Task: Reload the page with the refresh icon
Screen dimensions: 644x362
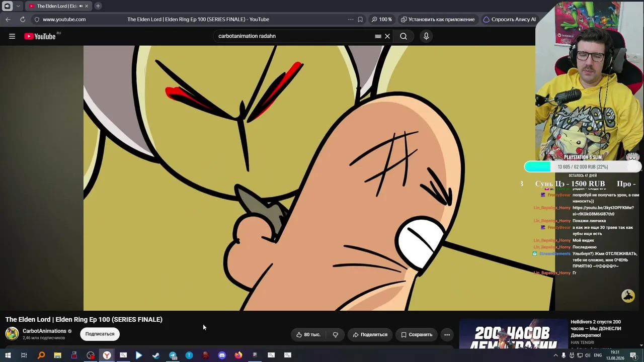Action: pyautogui.click(x=23, y=19)
